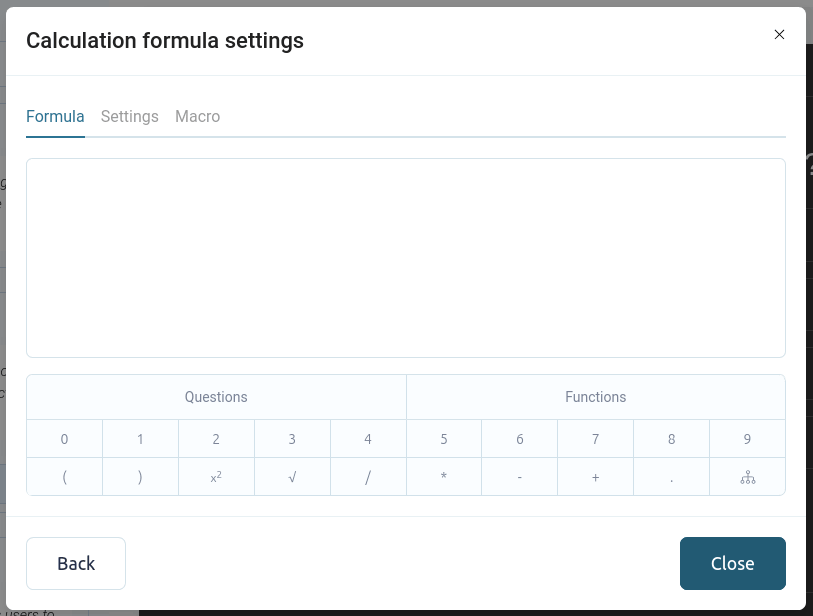This screenshot has height=616, width=813.
Task: Open the Questions list
Action: point(216,397)
